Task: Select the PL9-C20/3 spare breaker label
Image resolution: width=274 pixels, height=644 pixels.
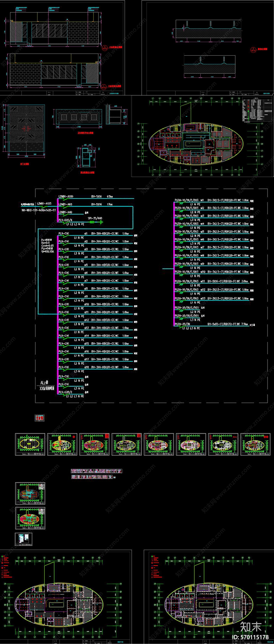Action: point(65,392)
